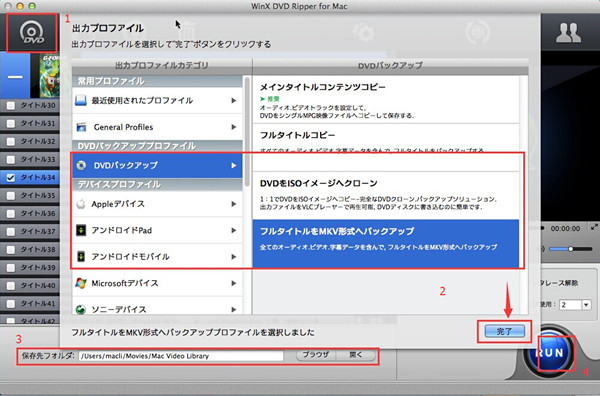600x396 pixels.
Task: Adjust the preview volume slider
Action: click(570, 249)
